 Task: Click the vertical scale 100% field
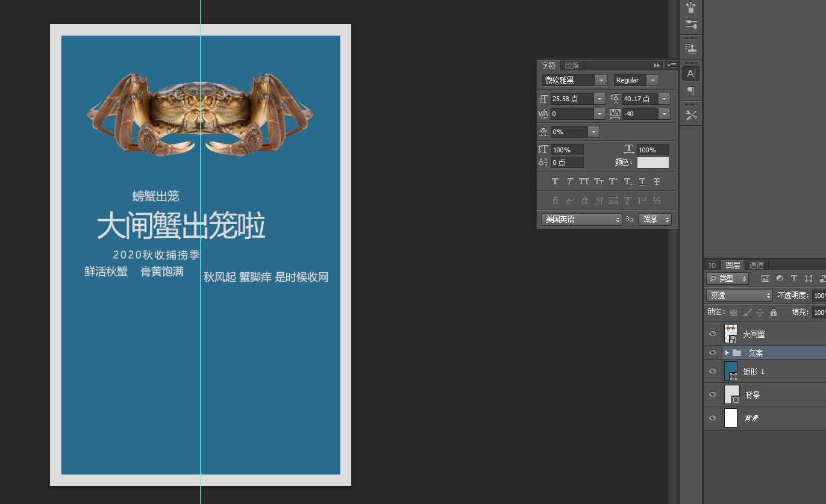coord(567,150)
